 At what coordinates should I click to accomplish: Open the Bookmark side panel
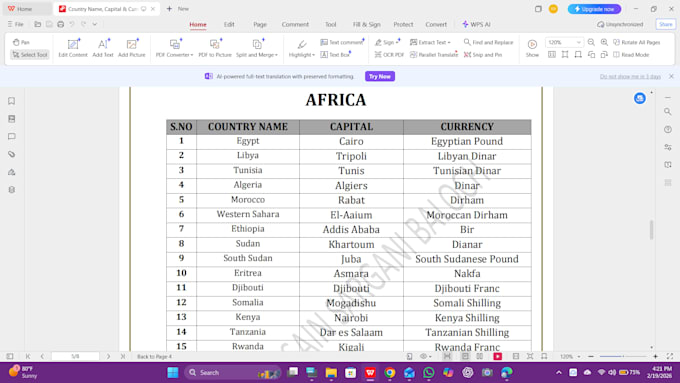(x=12, y=101)
